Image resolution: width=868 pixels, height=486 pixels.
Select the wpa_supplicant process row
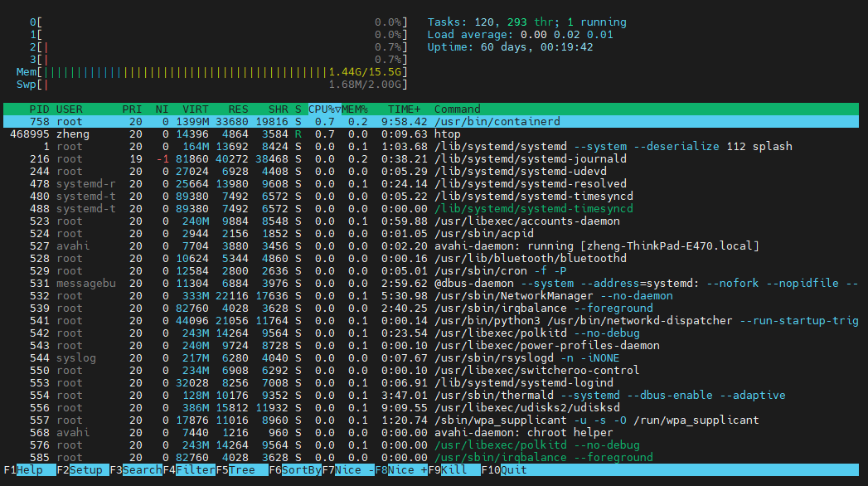(431, 420)
